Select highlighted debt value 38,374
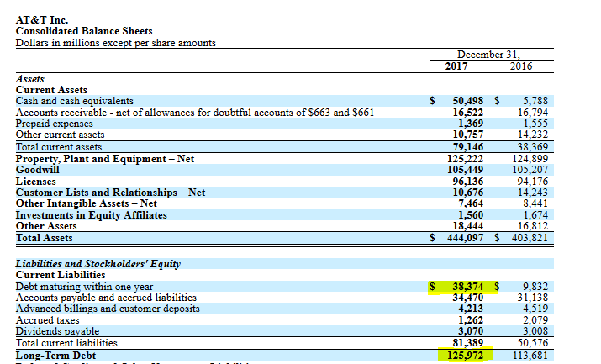Image resolution: width=601 pixels, height=364 pixels. 467,287
